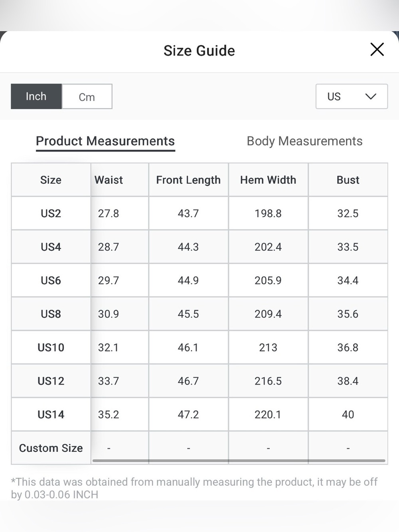Open the US region dropdown
Screen dimensions: 399x532
(352, 96)
